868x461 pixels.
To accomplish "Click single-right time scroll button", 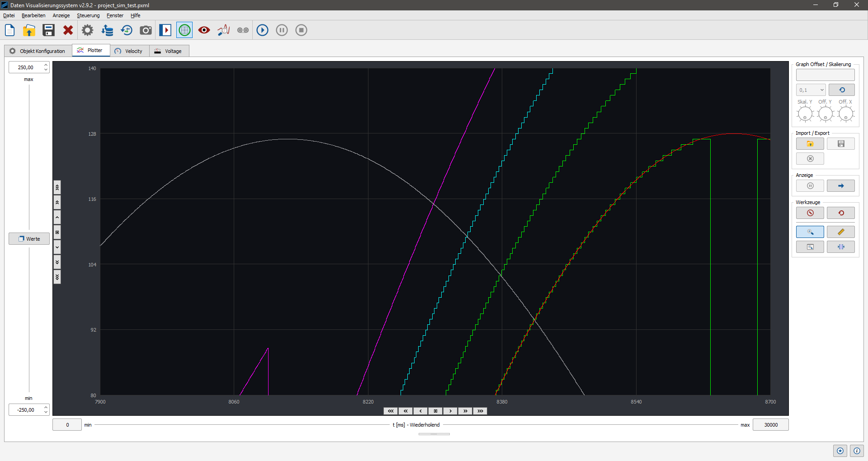I will coord(450,411).
